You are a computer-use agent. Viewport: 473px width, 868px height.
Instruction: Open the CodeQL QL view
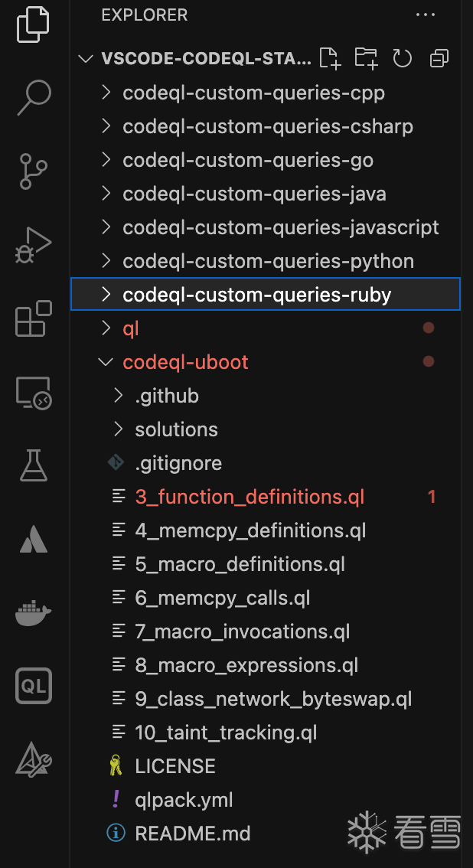(x=34, y=686)
